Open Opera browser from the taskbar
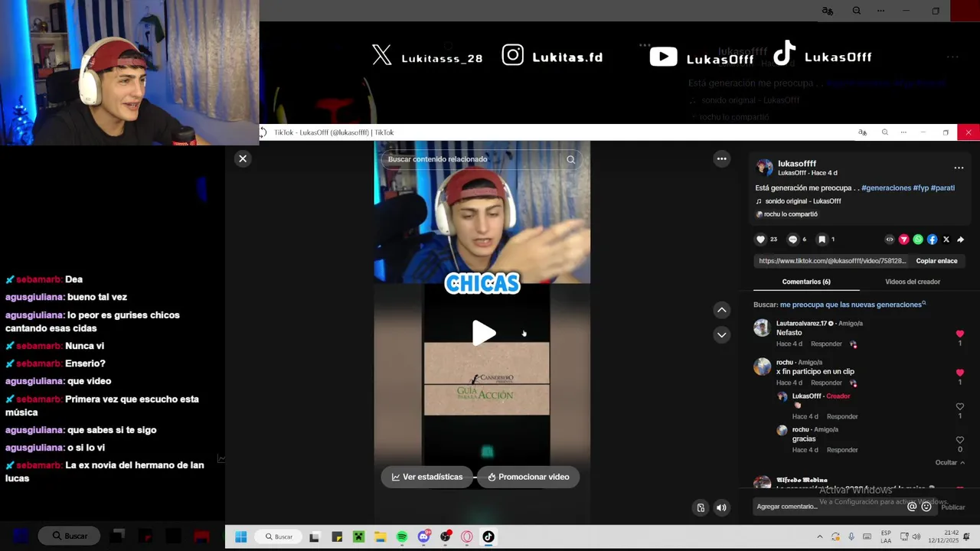This screenshot has height=551, width=980. 467,537
